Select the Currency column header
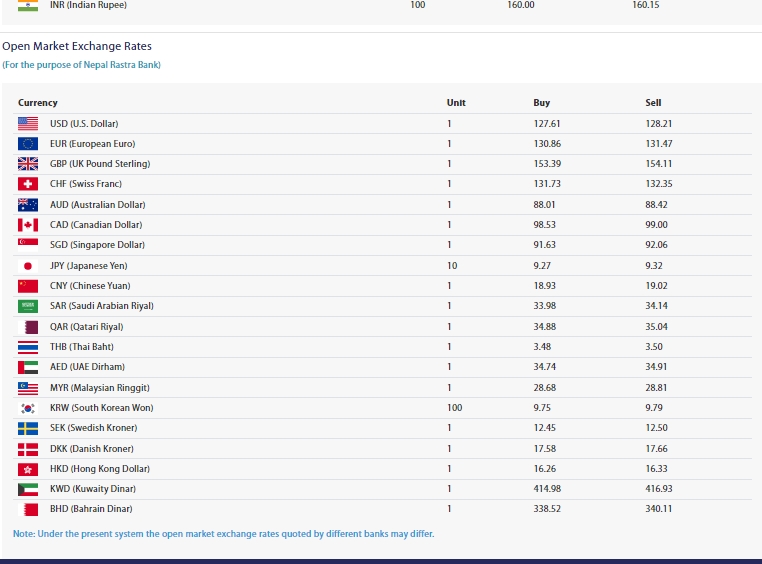The image size is (762, 564). [38, 103]
